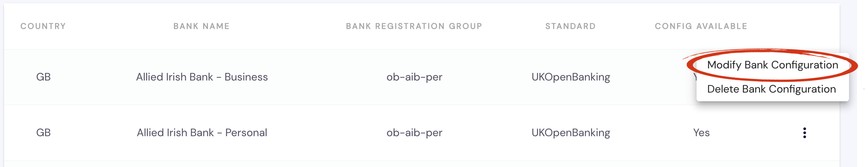868x167 pixels.
Task: Choose Delete Bank Configuration in the menu
Action: pos(771,89)
